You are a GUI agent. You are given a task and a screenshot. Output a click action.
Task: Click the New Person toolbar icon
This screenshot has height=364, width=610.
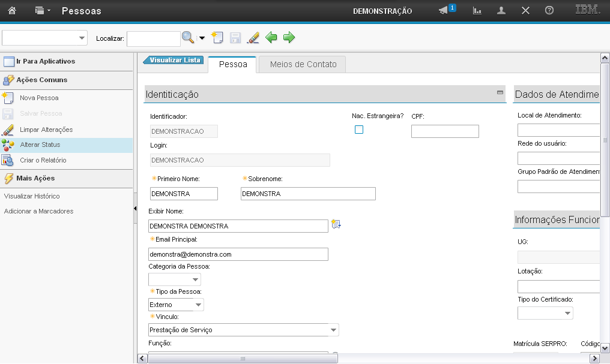click(x=217, y=38)
